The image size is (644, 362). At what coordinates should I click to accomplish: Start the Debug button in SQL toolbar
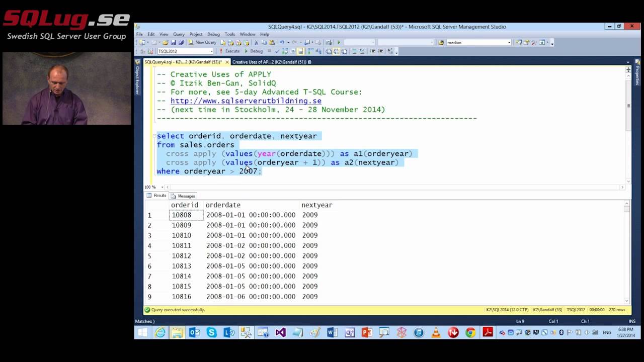point(254,51)
